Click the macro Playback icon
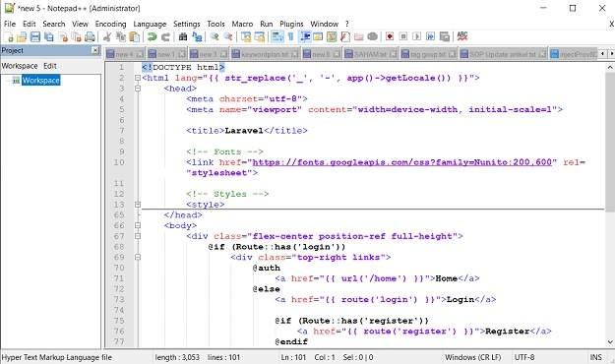The image size is (615, 364). [416, 36]
